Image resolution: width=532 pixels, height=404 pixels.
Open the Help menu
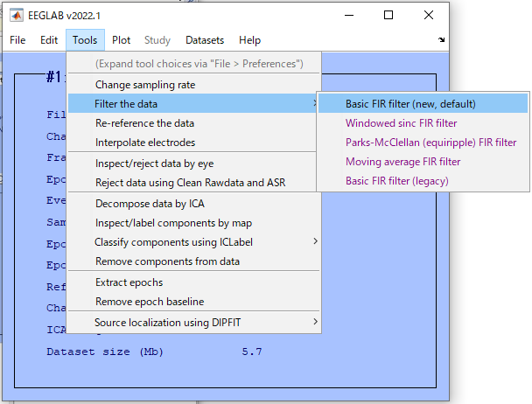249,40
